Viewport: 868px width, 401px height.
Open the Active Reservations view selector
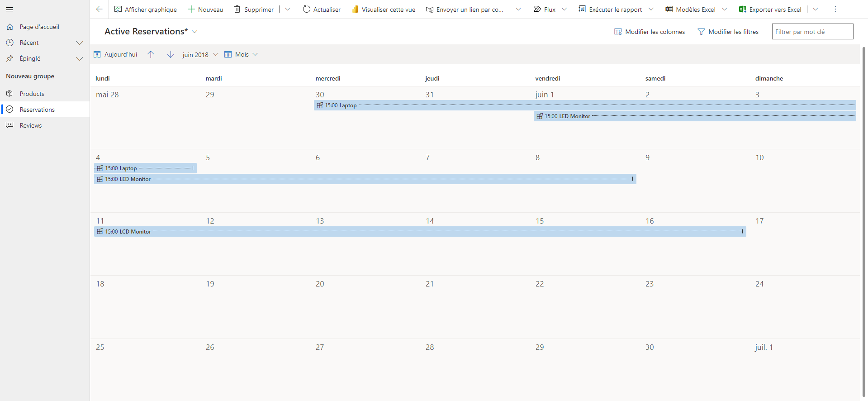point(151,31)
